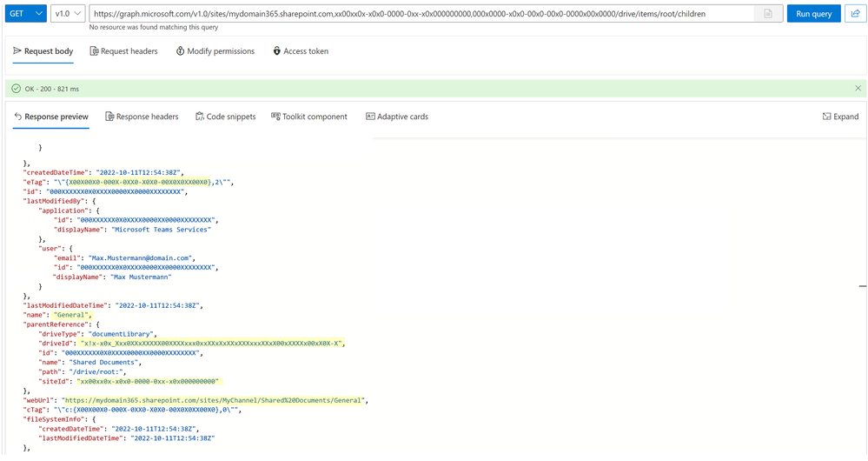Switch to the Response headers tab
The height and width of the screenshot is (461, 868).
click(x=142, y=117)
